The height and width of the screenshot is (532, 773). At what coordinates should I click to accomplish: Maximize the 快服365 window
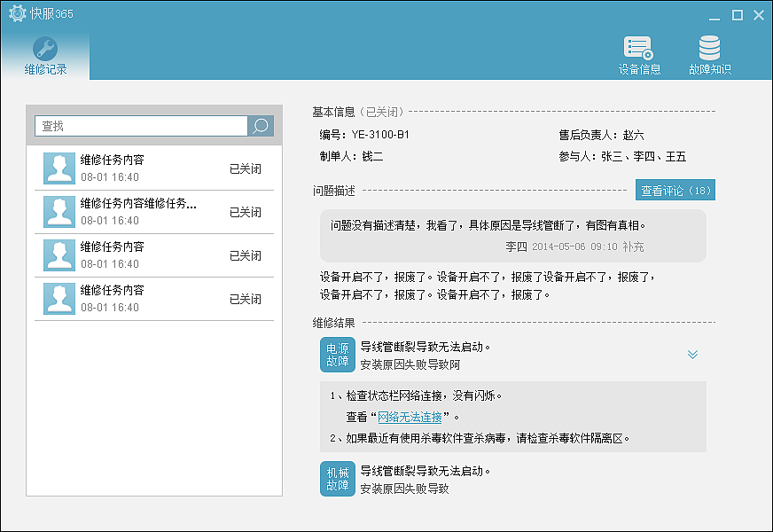pyautogui.click(x=737, y=15)
